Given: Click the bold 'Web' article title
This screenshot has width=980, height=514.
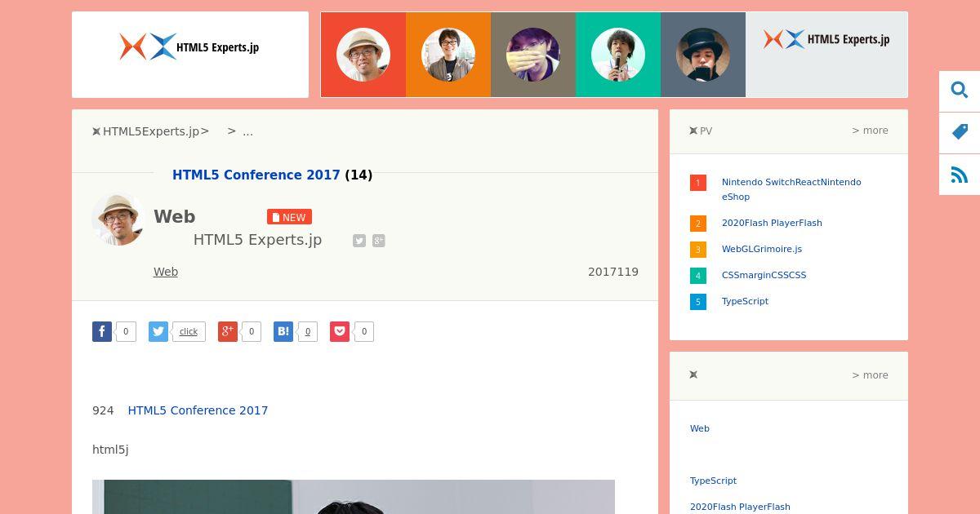Looking at the screenshot, I should [x=175, y=217].
